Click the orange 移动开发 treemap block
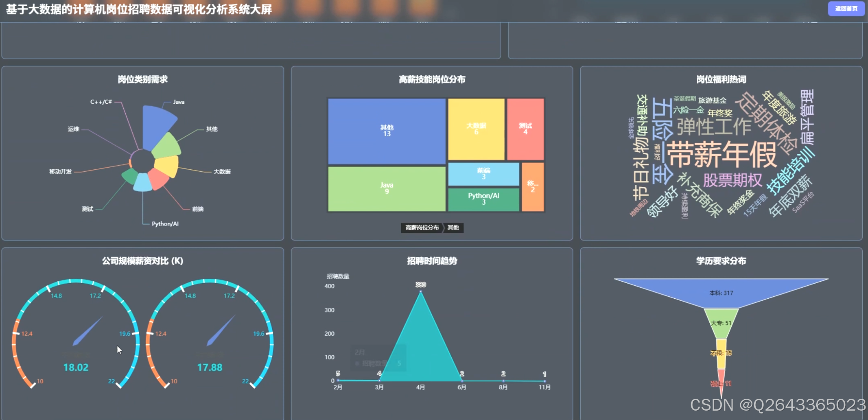868x420 pixels. 533,187
